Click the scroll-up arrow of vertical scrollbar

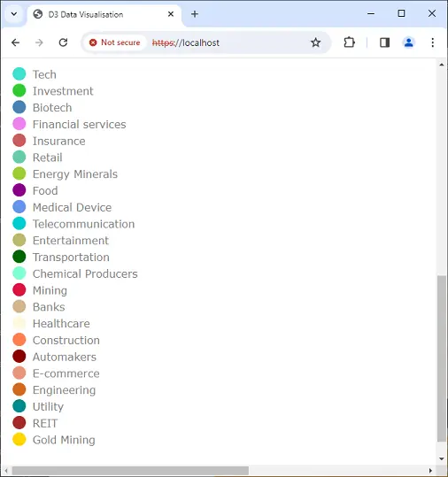pos(442,65)
